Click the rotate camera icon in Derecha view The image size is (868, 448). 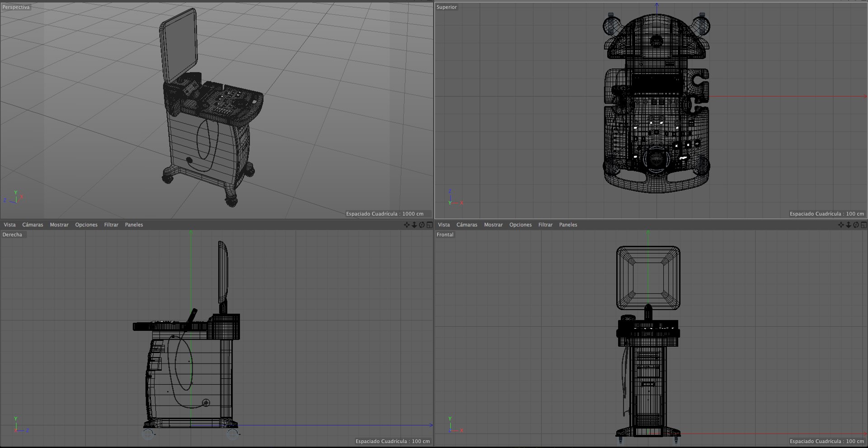[x=422, y=225]
